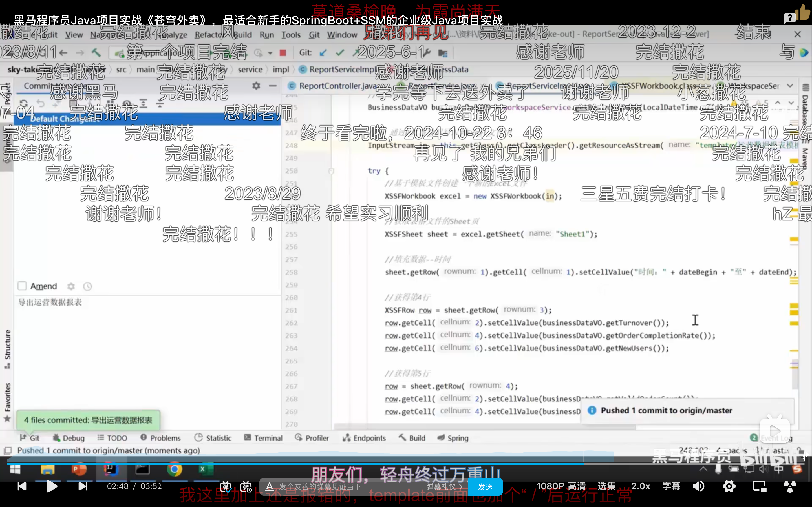Enable picture-in-picture mode
The width and height of the screenshot is (812, 507).
(x=759, y=486)
